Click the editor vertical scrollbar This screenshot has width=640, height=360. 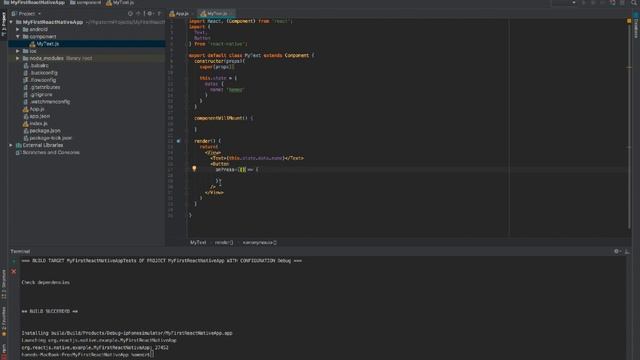pyautogui.click(x=629, y=127)
